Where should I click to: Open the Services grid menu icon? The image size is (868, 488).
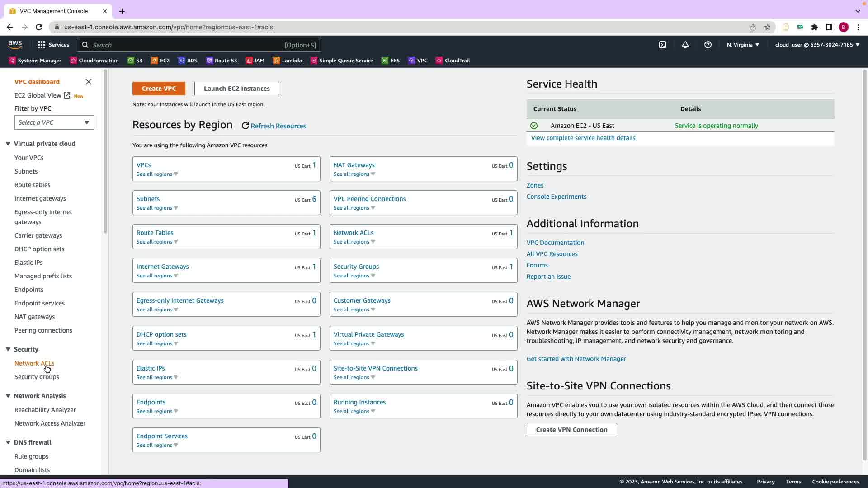tap(42, 45)
